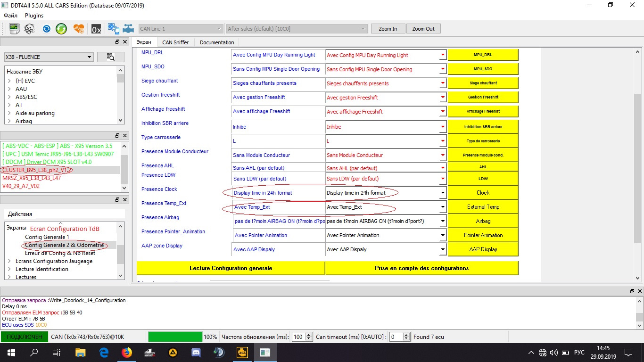Click the gear with hand pointer icon
Viewport: 644px width, 362px height.
tap(113, 29)
